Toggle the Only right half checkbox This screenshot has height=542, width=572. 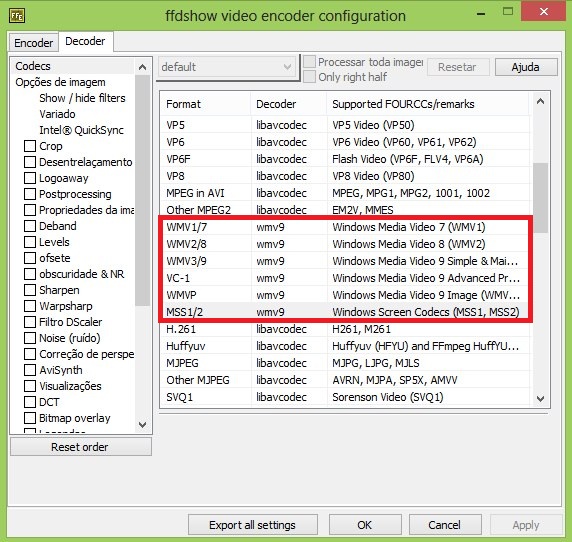point(309,77)
